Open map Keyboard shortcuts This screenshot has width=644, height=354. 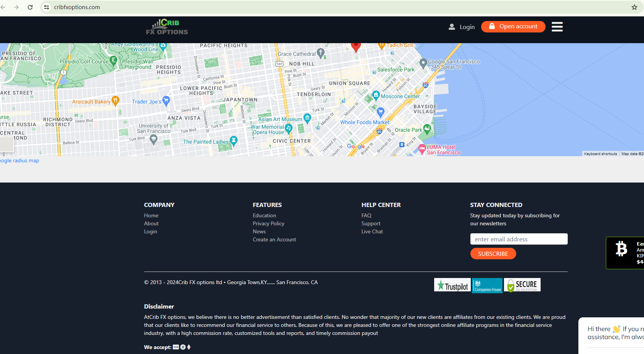pos(601,154)
